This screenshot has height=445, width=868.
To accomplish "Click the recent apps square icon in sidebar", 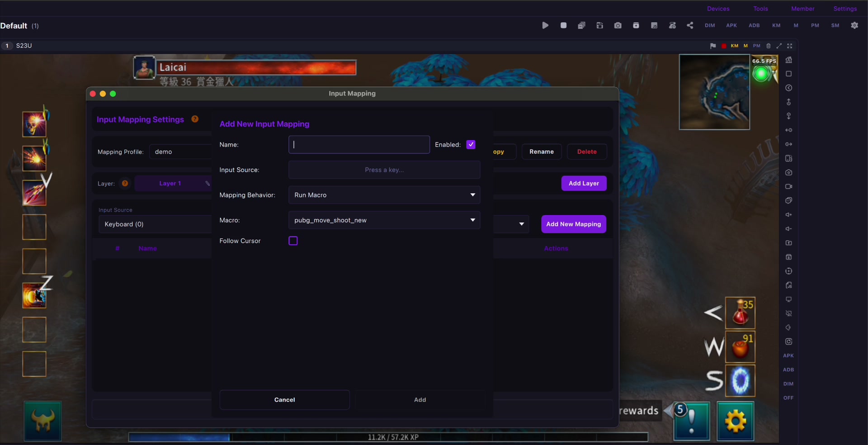I will tap(789, 74).
